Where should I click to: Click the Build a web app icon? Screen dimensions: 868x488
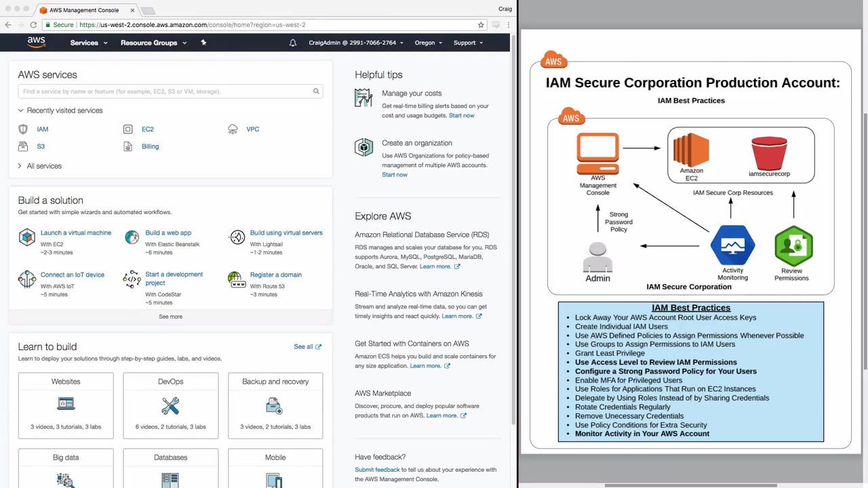(132, 237)
